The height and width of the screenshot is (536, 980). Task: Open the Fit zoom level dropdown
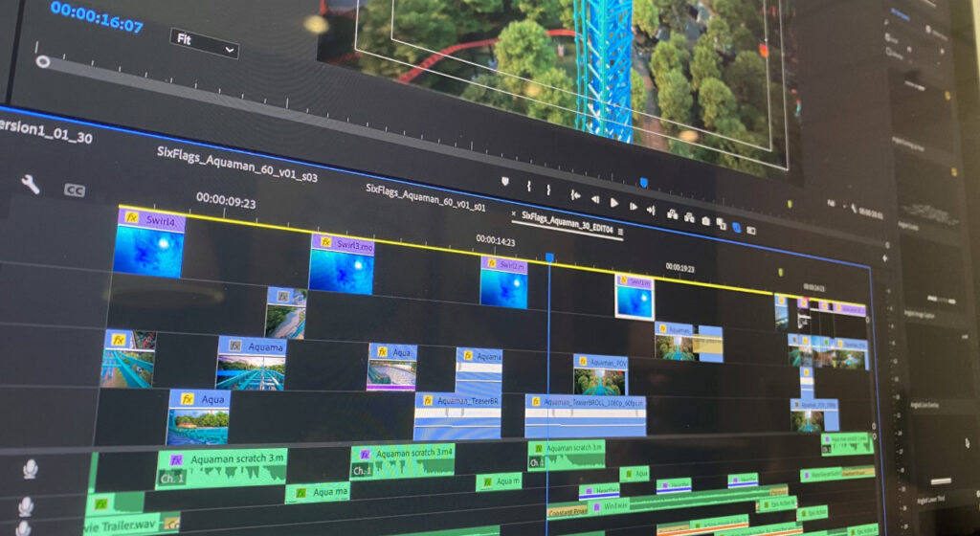pos(205,44)
